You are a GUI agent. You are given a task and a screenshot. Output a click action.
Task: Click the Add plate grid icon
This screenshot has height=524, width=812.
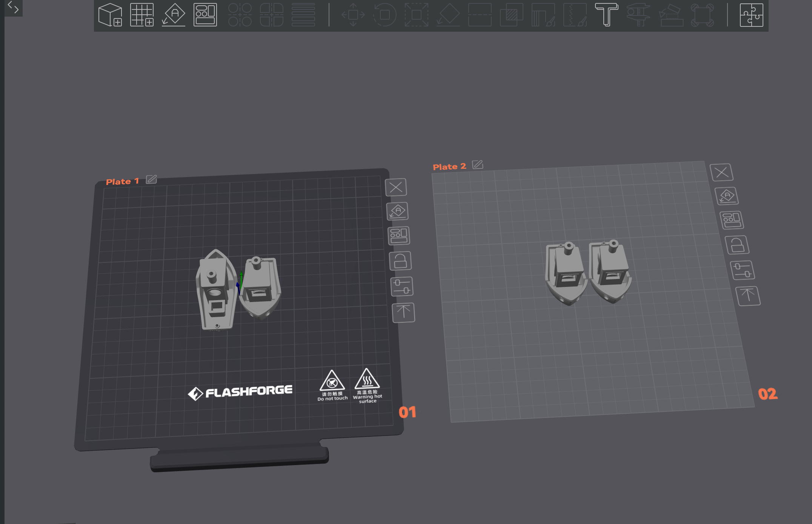tap(142, 15)
